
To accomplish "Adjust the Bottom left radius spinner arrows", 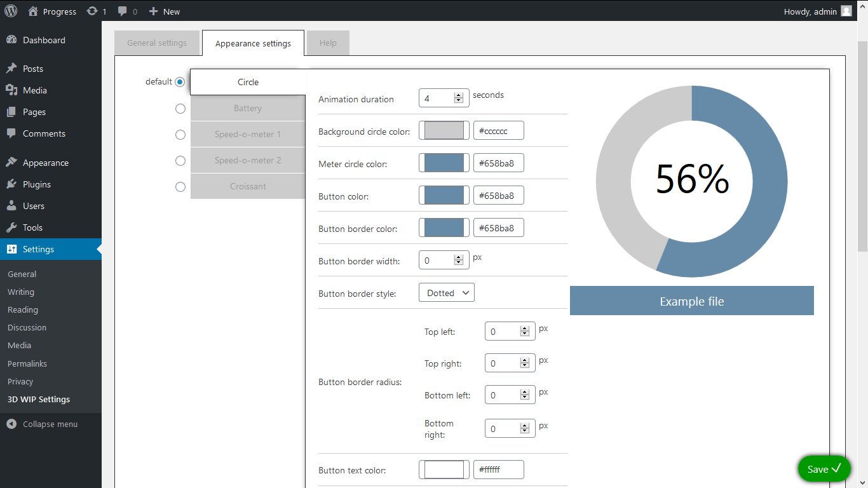I will [x=525, y=395].
